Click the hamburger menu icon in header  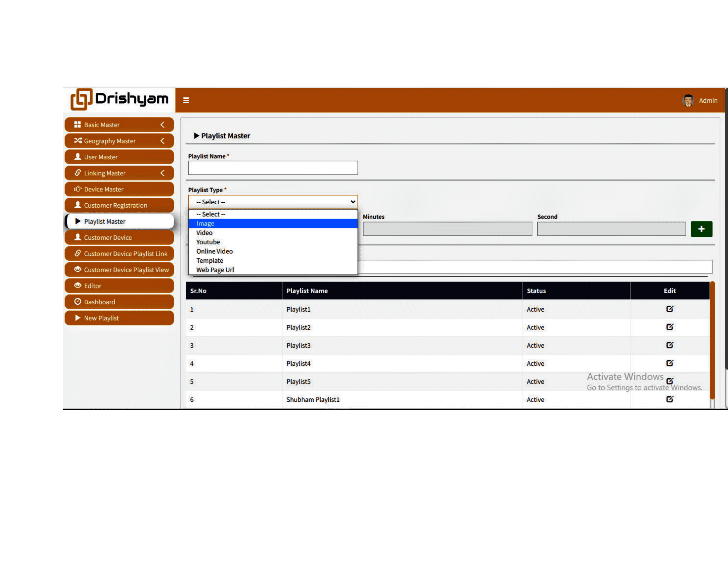point(186,100)
